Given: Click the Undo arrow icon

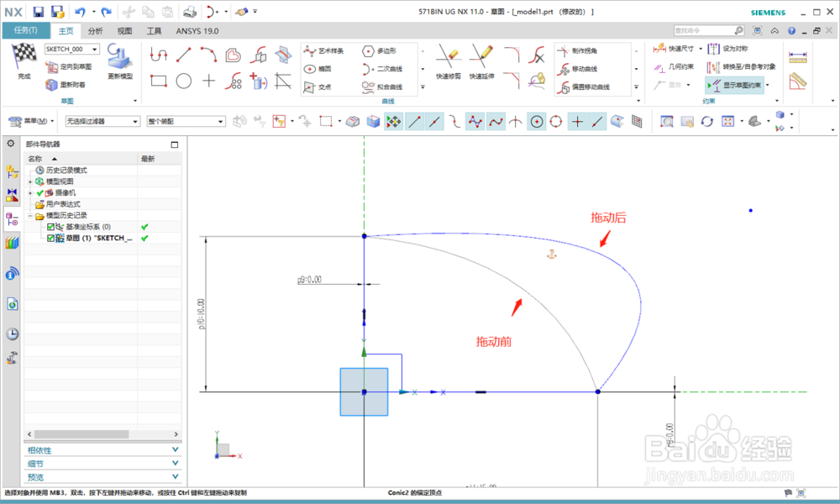Looking at the screenshot, I should pos(80,12).
